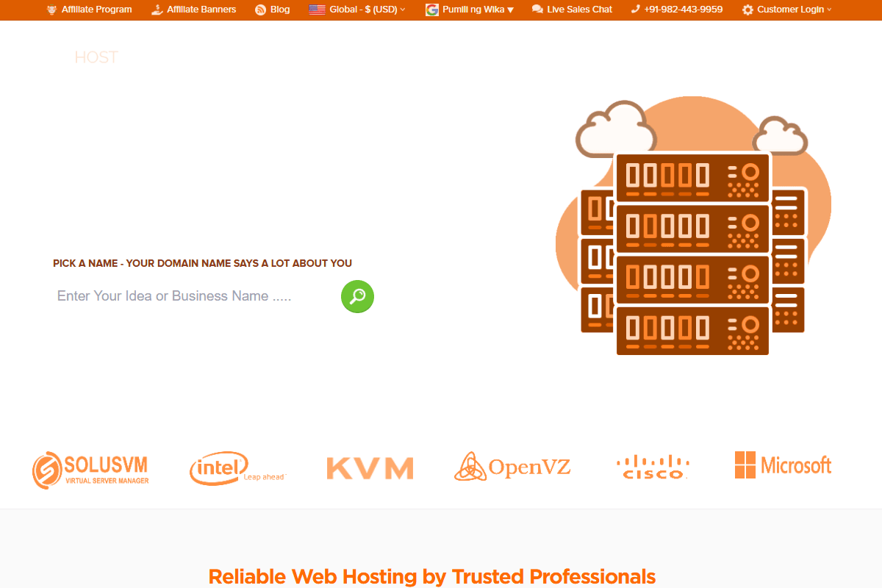Click the green domain search magnifier button

357,296
